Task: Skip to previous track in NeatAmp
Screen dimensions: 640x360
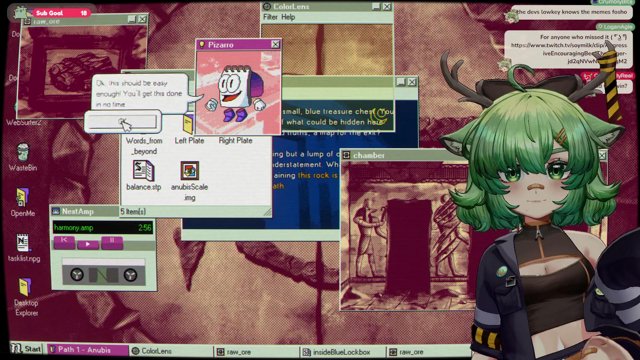Action: (64, 241)
